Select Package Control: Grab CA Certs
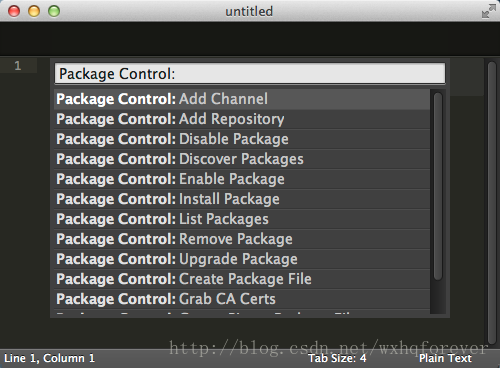The height and width of the screenshot is (368, 500). tap(242, 299)
